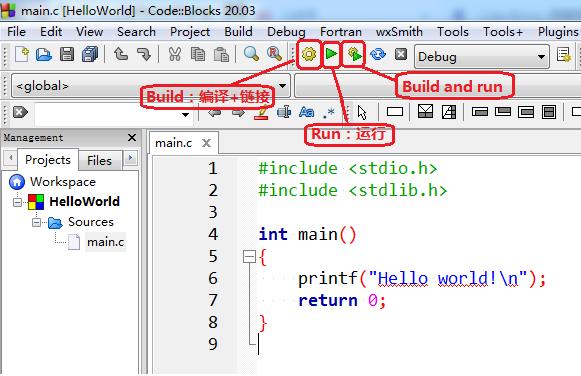Select the main.c editor tab
The width and height of the screenshot is (581, 376).
coord(173,143)
